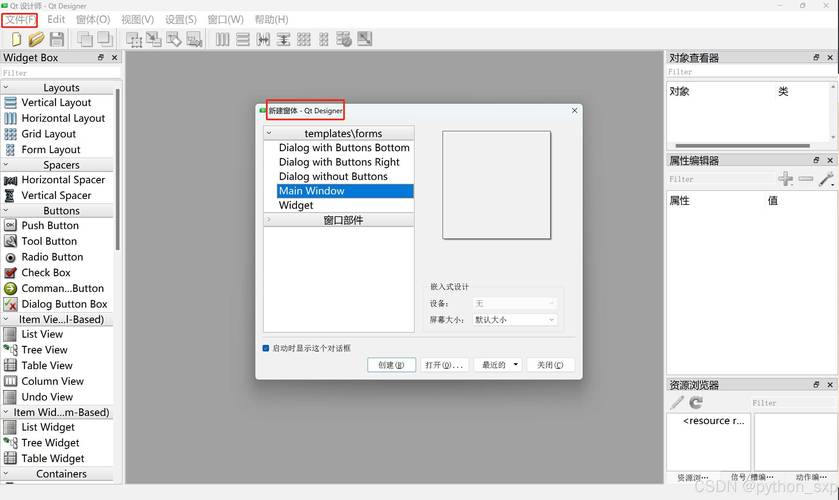Viewport: 839px width, 500px height.
Task: Select the Edit Signals/Slots mode icon
Action: (154, 39)
